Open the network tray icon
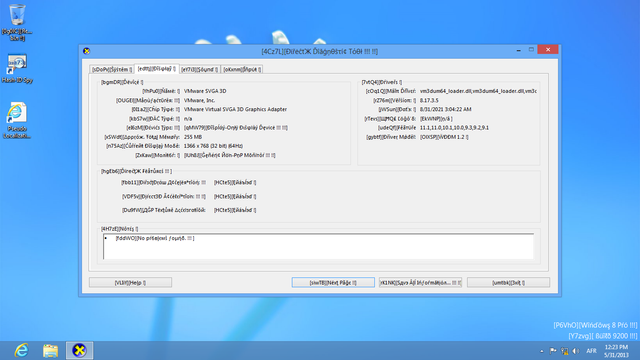This screenshot has width=640, height=360. (564, 351)
